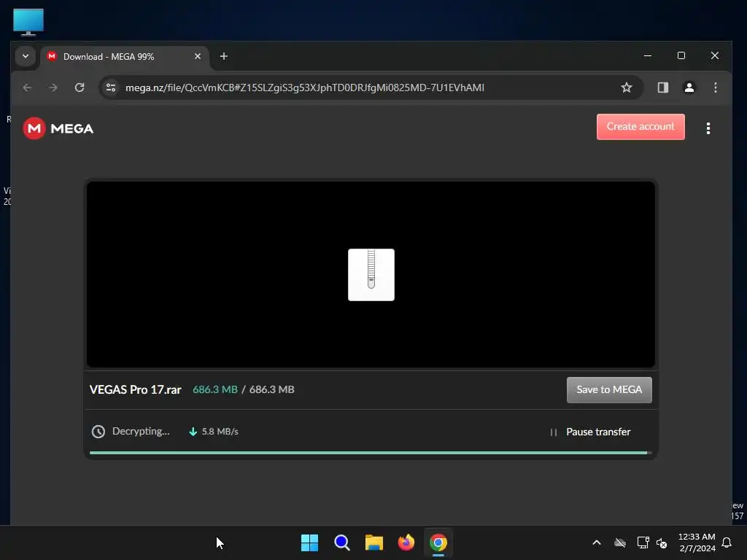Open the Chrome tab search dropdown
Image resolution: width=747 pixels, height=560 pixels.
click(x=26, y=56)
